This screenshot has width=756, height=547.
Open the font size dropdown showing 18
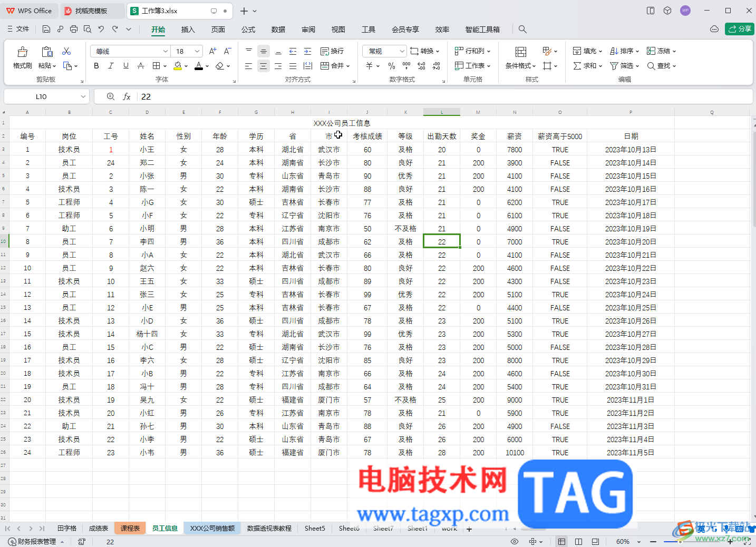click(197, 51)
